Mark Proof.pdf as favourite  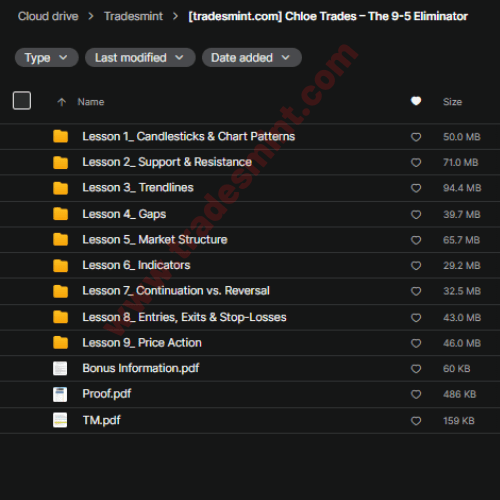[416, 395]
